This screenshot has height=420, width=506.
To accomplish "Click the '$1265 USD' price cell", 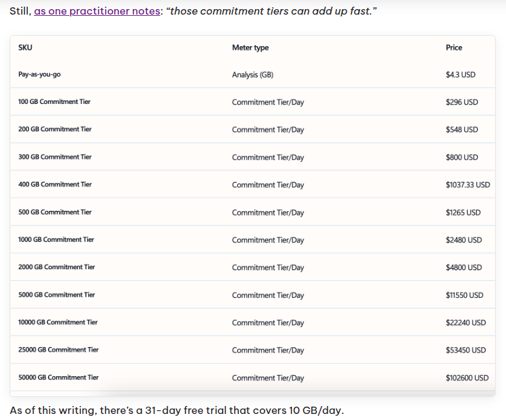I will click(x=463, y=212).
